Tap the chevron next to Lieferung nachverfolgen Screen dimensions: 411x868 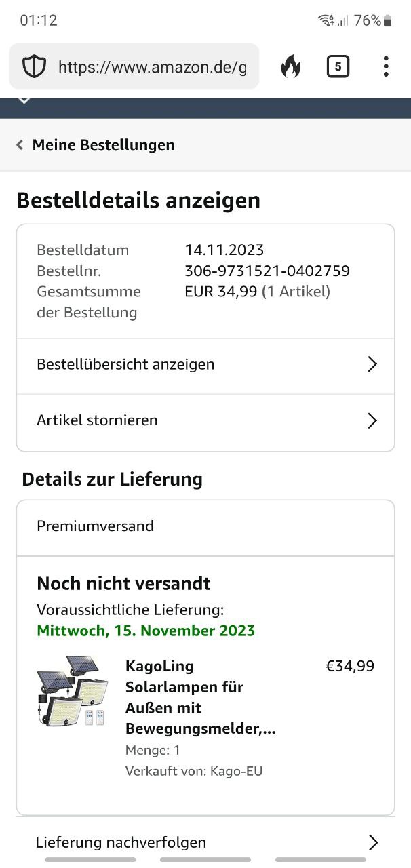(x=373, y=842)
